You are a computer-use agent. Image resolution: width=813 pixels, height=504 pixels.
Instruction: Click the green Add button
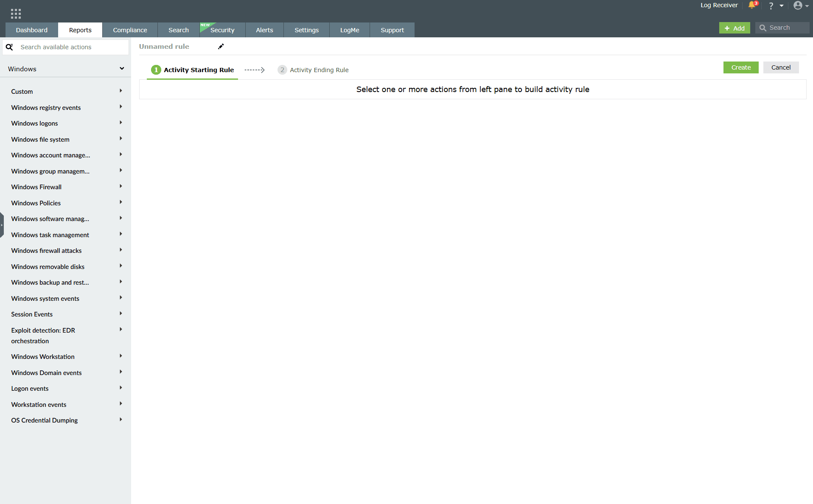point(735,28)
